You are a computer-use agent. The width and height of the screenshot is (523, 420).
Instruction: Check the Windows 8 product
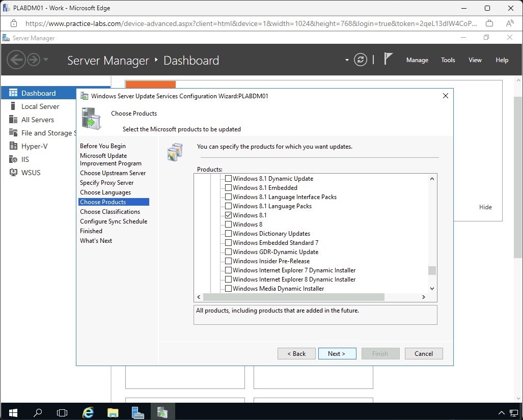(229, 225)
